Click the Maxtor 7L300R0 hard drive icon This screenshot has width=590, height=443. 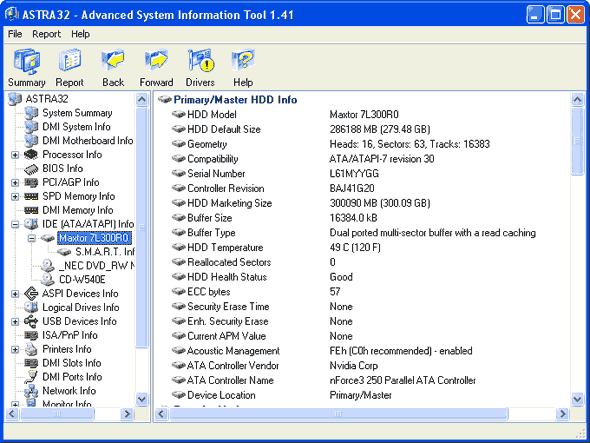(x=48, y=238)
